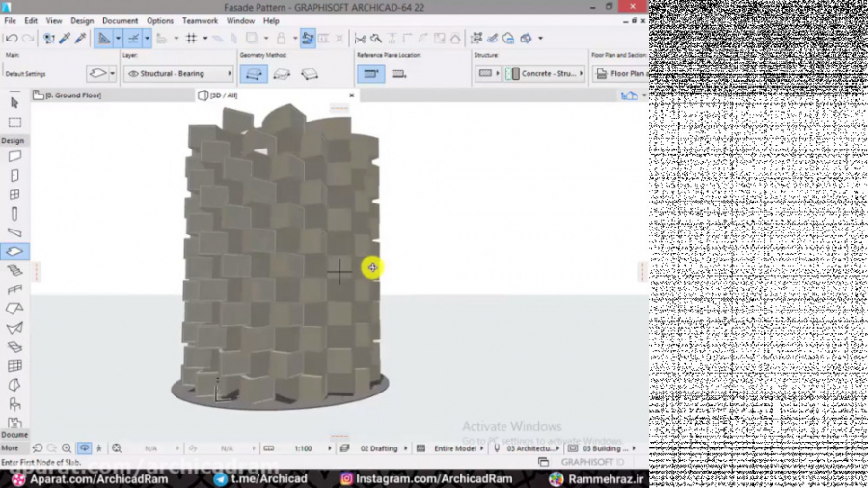Toggle the first polygonal geometry method
This screenshot has width=868, height=488.
tap(254, 73)
